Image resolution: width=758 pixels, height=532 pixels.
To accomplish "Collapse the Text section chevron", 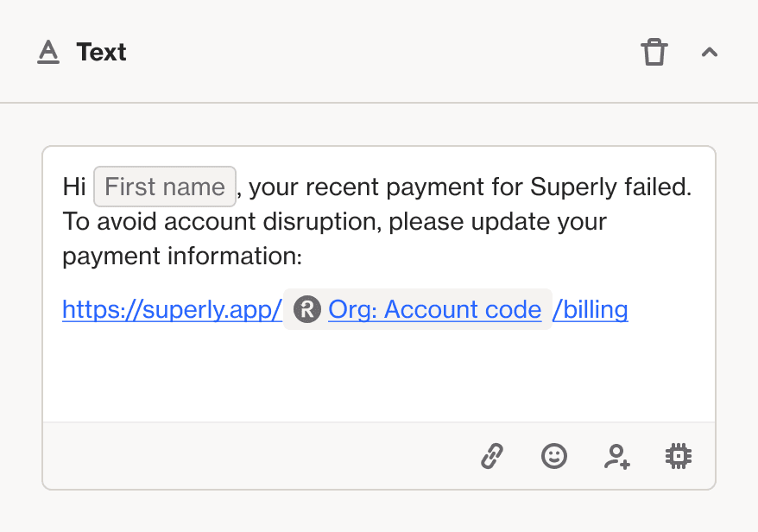I will tap(709, 52).
